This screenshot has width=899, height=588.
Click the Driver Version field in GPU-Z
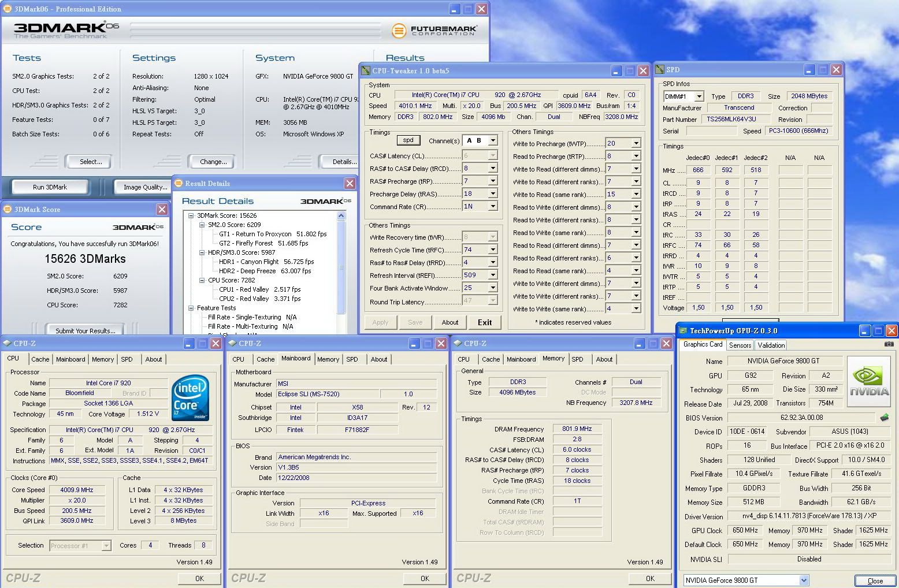(x=809, y=516)
